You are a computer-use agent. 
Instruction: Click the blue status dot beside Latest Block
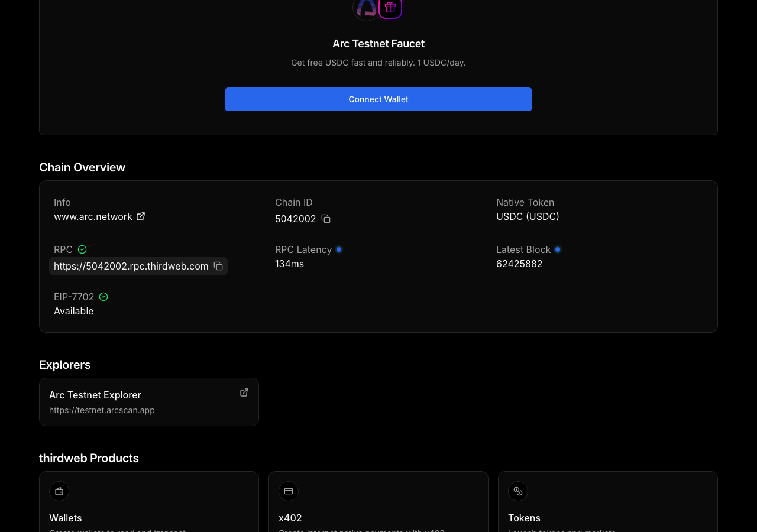(558, 249)
